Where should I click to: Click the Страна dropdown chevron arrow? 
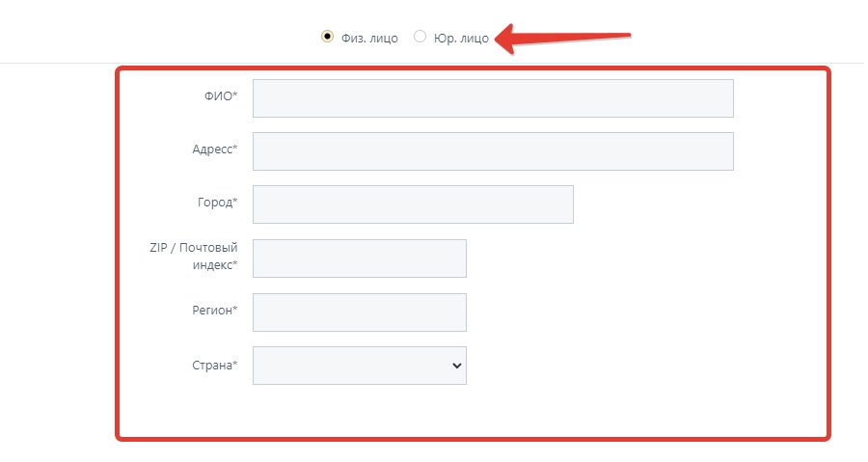pyautogui.click(x=457, y=366)
